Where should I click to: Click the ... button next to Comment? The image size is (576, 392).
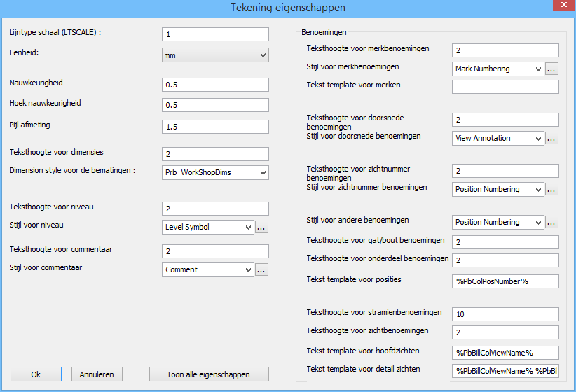point(261,269)
